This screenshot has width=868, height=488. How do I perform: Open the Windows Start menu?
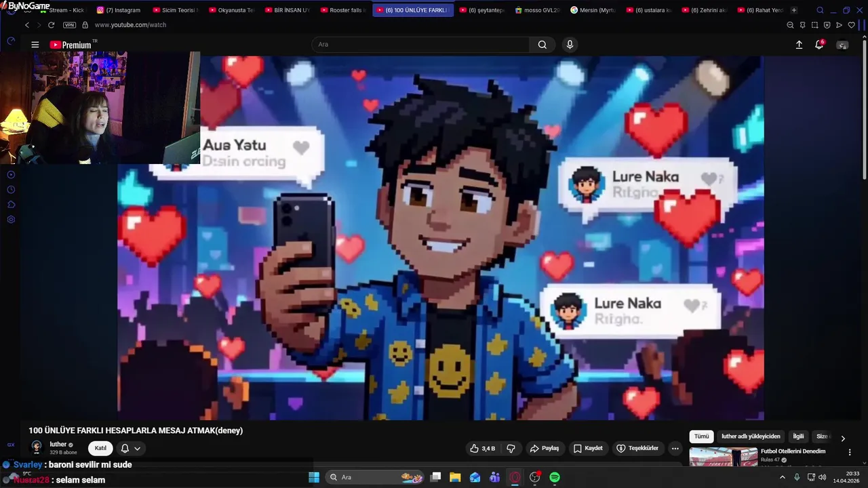pos(314,477)
